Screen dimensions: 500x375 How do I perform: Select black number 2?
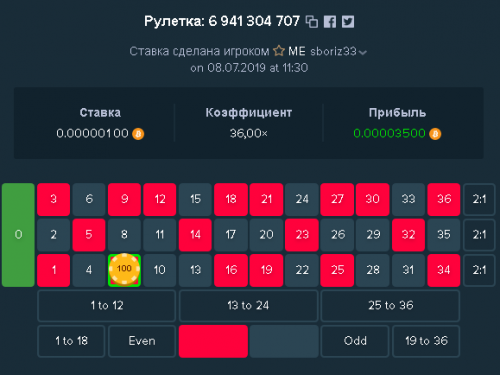[x=53, y=235]
